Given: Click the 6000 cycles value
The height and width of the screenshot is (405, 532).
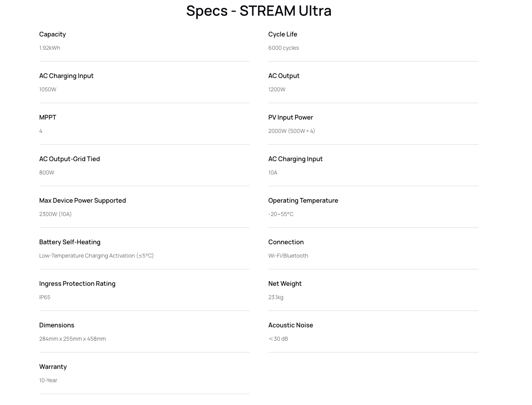Looking at the screenshot, I should click(x=284, y=48).
